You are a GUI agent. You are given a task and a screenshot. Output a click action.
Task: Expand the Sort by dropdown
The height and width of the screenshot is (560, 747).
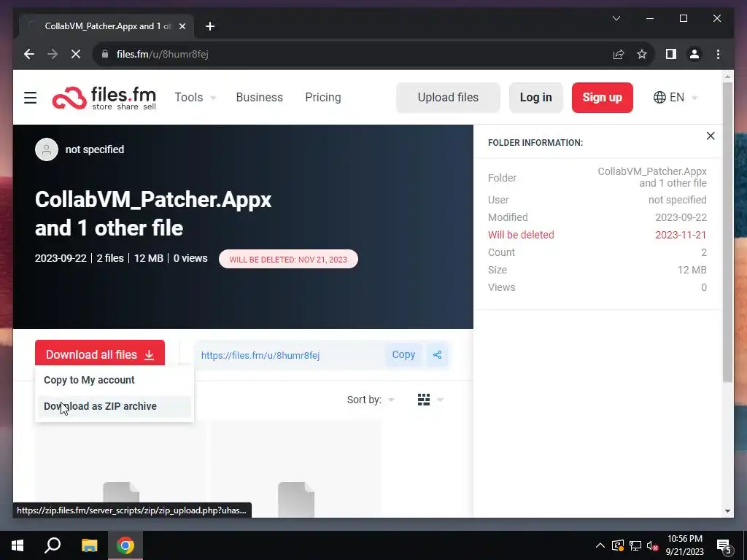coord(371,400)
